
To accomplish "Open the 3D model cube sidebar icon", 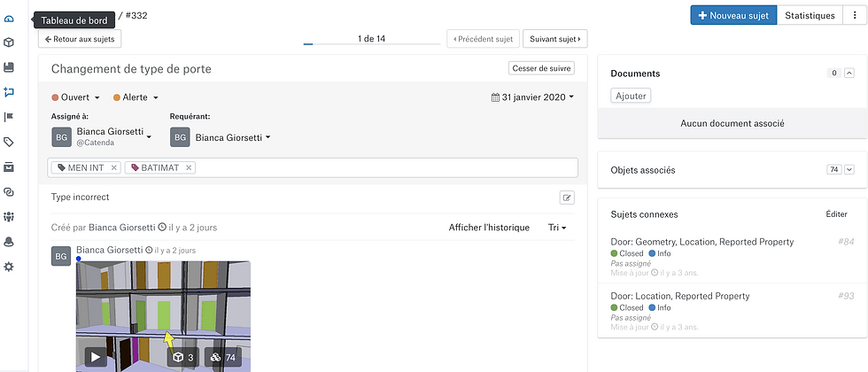I will (8, 43).
